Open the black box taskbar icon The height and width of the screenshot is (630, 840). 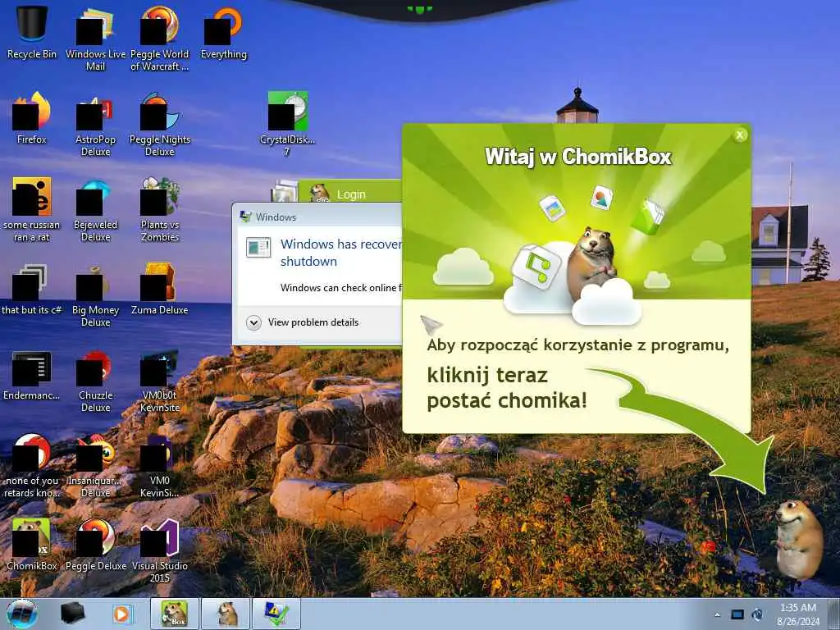73,614
